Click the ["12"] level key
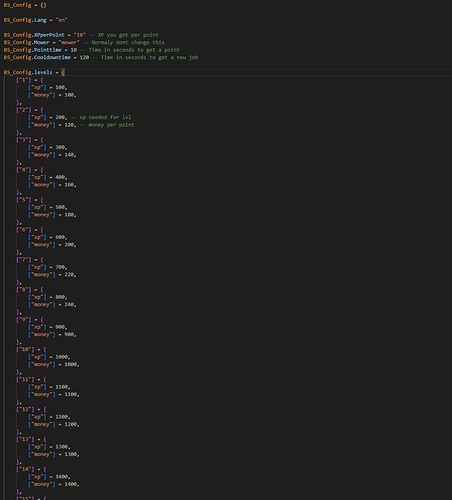This screenshot has width=452, height=500. point(25,409)
